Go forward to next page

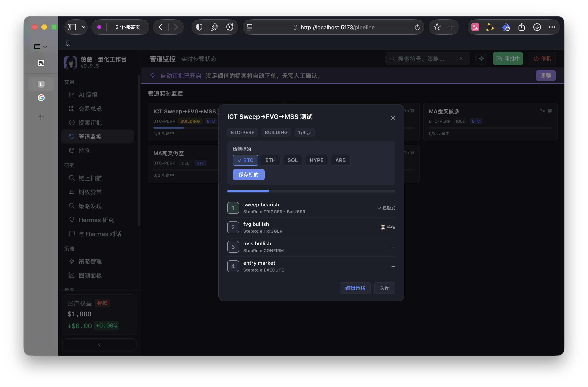pos(176,27)
